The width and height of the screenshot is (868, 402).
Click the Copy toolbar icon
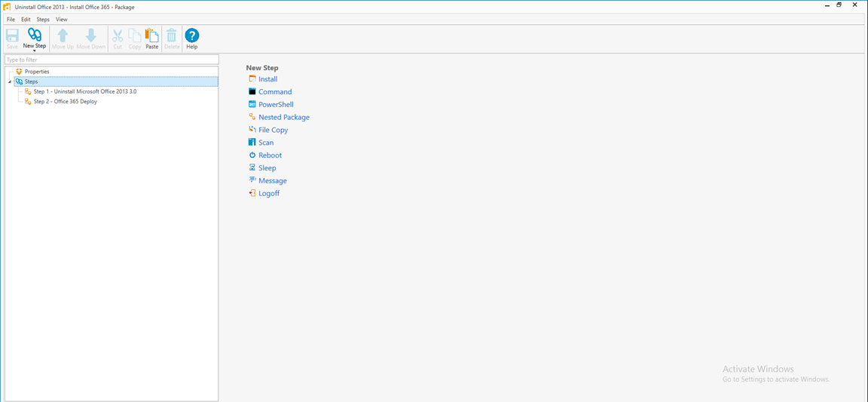click(135, 35)
